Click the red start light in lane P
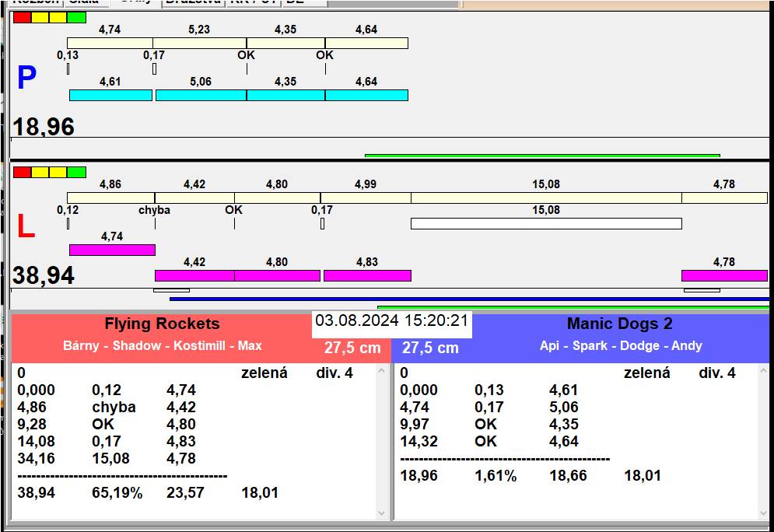 pyautogui.click(x=23, y=18)
